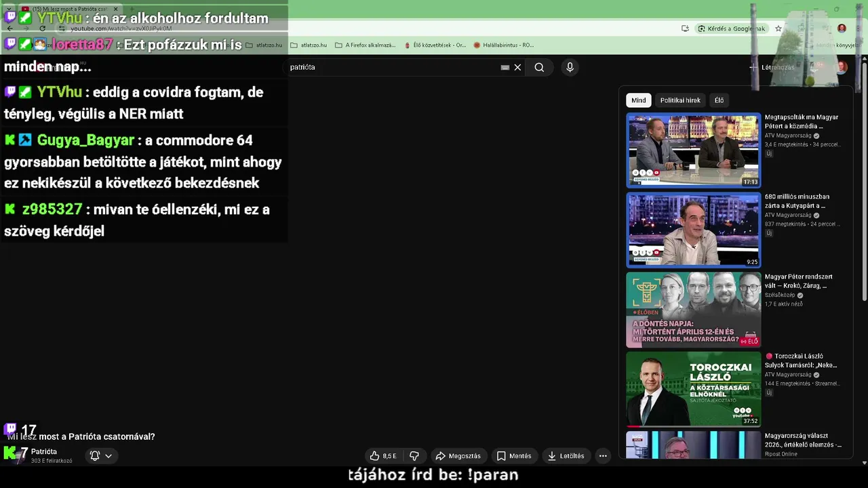This screenshot has width=868, height=488.
Task: Open the 680 milliós mínuszban video thumbnail
Action: (x=693, y=230)
